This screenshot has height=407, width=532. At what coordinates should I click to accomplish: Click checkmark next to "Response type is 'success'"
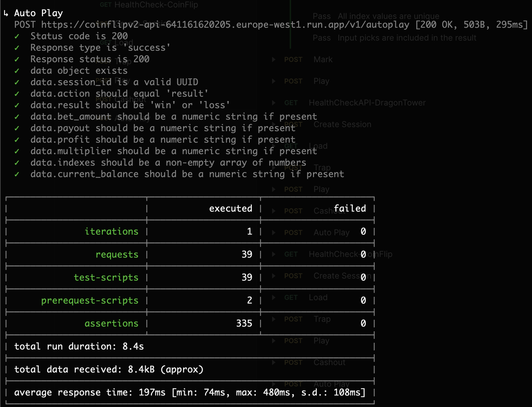coord(17,48)
